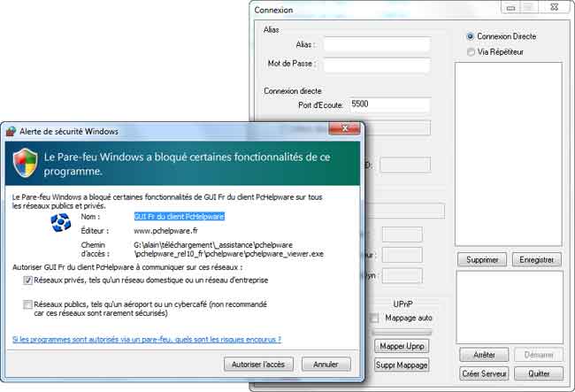Viewport: 575px width, 392px height.
Task: Select Via Répéteur radio button
Action: pyautogui.click(x=471, y=52)
